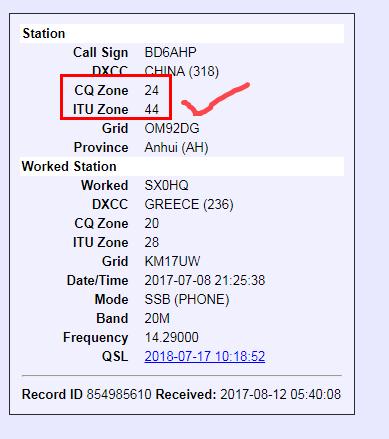The width and height of the screenshot is (389, 439).
Task: Click the station ITU Zone value 44
Action: tap(152, 109)
